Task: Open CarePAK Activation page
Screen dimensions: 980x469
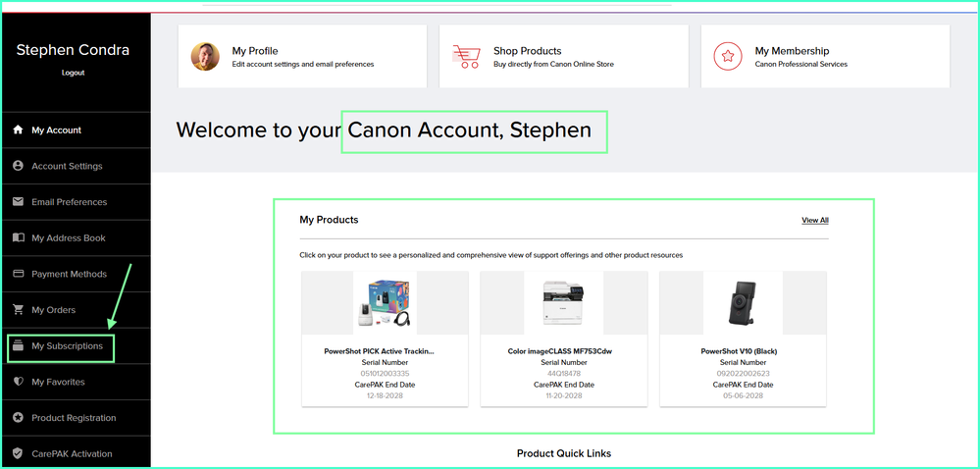Action: click(x=76, y=453)
